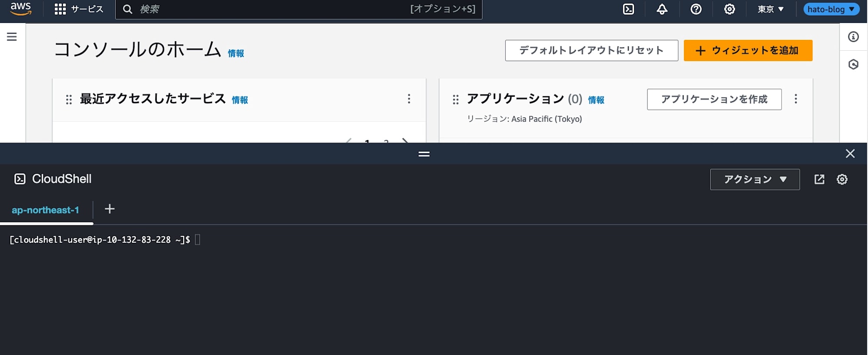Open the help question mark icon
Viewport: 868px width, 355px height.
point(696,9)
